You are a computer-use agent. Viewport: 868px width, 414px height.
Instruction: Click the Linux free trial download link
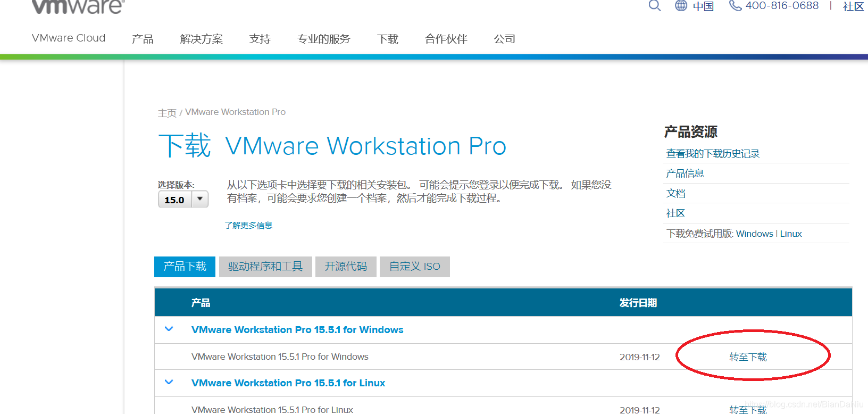[791, 234]
